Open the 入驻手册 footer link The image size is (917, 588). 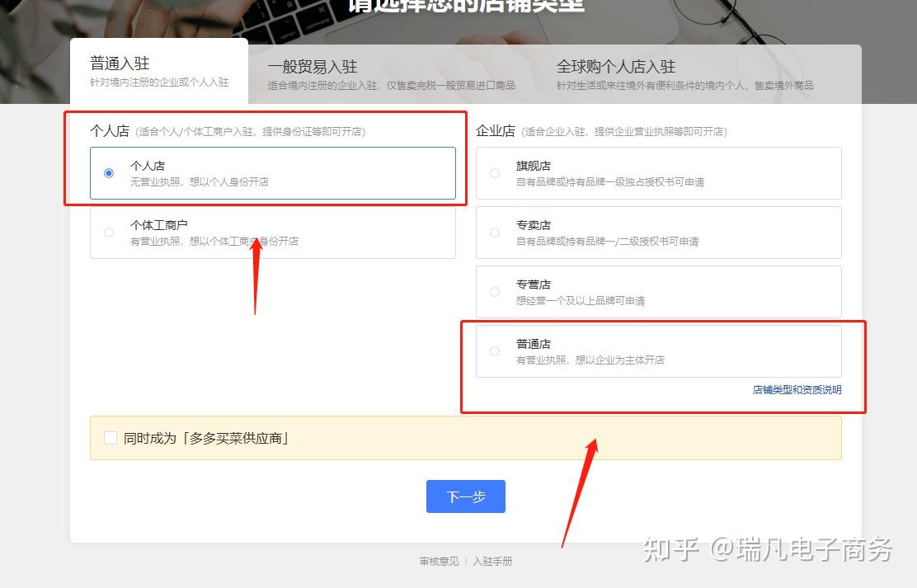coord(492,561)
